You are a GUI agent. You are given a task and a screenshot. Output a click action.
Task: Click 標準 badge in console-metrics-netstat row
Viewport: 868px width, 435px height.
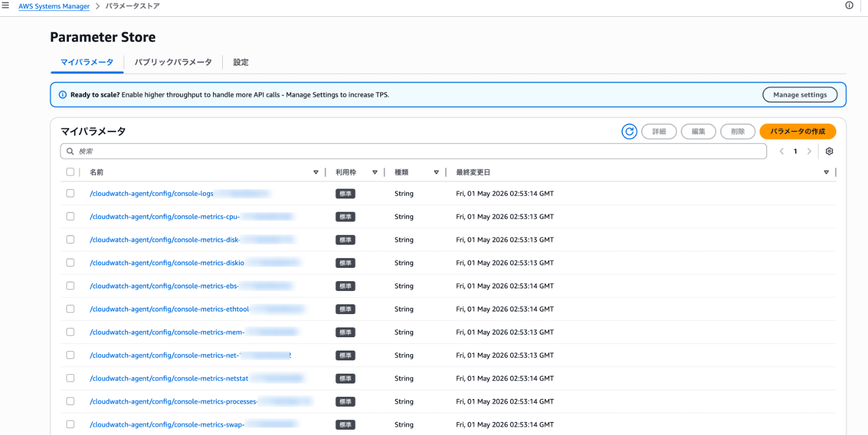(x=345, y=378)
